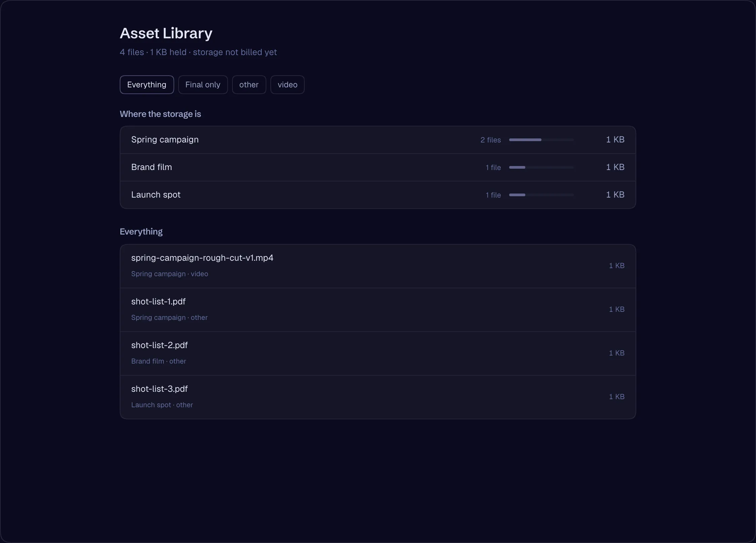Click 'Brand film · other' subtitle
The image size is (756, 543).
(158, 361)
